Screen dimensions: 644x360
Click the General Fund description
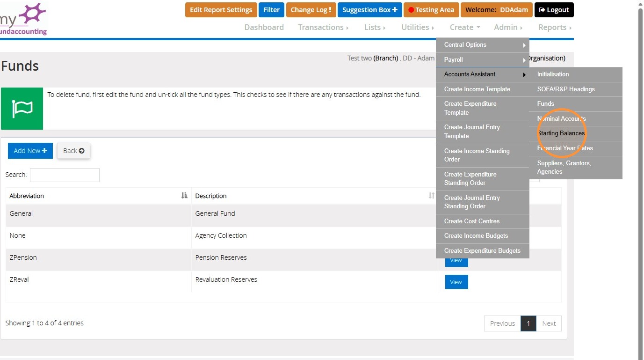pyautogui.click(x=215, y=213)
